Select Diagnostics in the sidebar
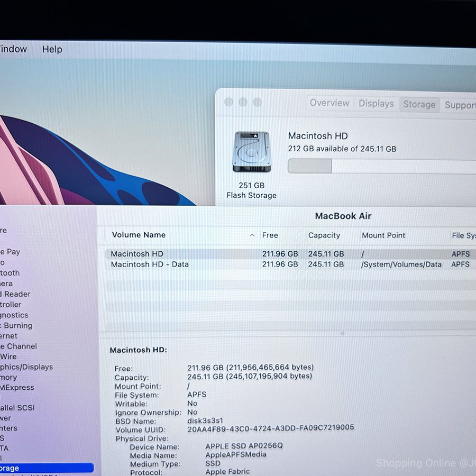 14,315
